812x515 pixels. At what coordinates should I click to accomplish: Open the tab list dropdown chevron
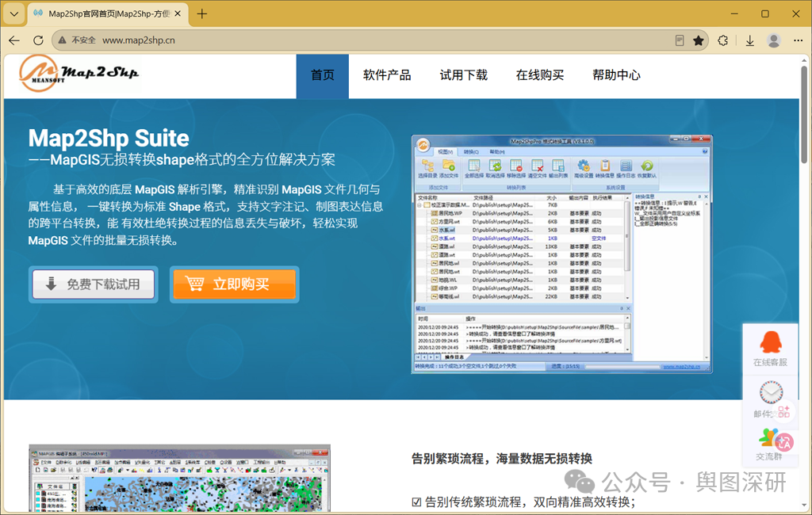(x=14, y=14)
